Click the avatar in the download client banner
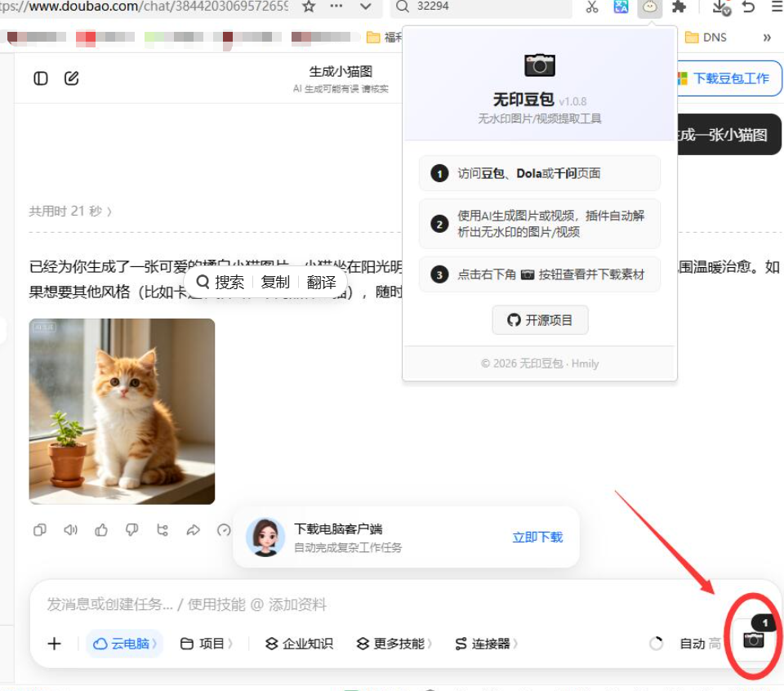The width and height of the screenshot is (784, 691). coord(265,537)
